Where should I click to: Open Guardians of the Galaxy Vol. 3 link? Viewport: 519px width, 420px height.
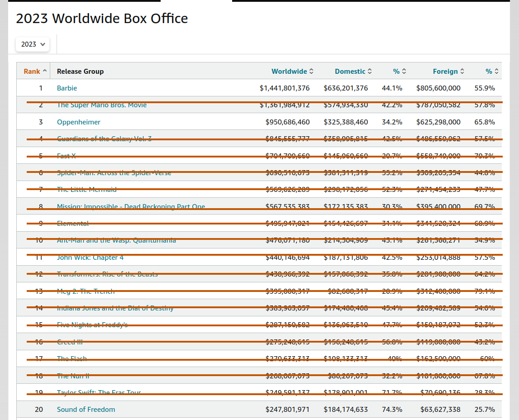coord(104,139)
